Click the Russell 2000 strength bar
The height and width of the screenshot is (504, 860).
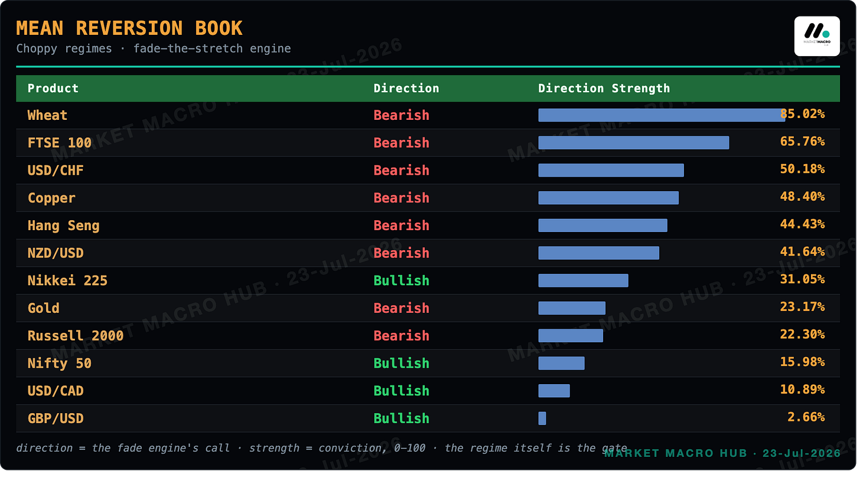tap(571, 336)
